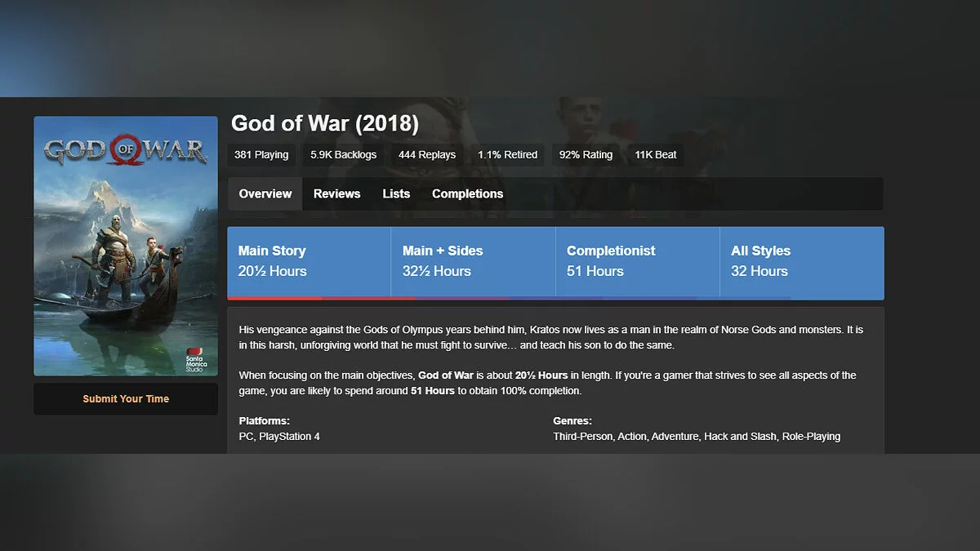This screenshot has width=980, height=551.
Task: Open the Overview tab
Action: [x=265, y=194]
